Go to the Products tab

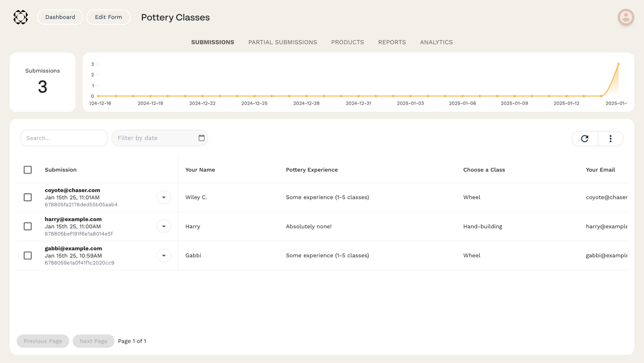pyautogui.click(x=347, y=42)
